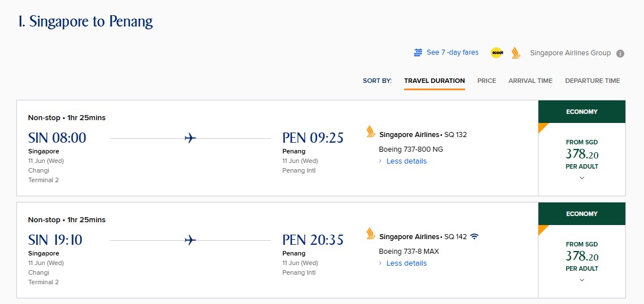Viewport: 644px width, 304px height.
Task: Open the See 7-day fares link
Action: 452,52
